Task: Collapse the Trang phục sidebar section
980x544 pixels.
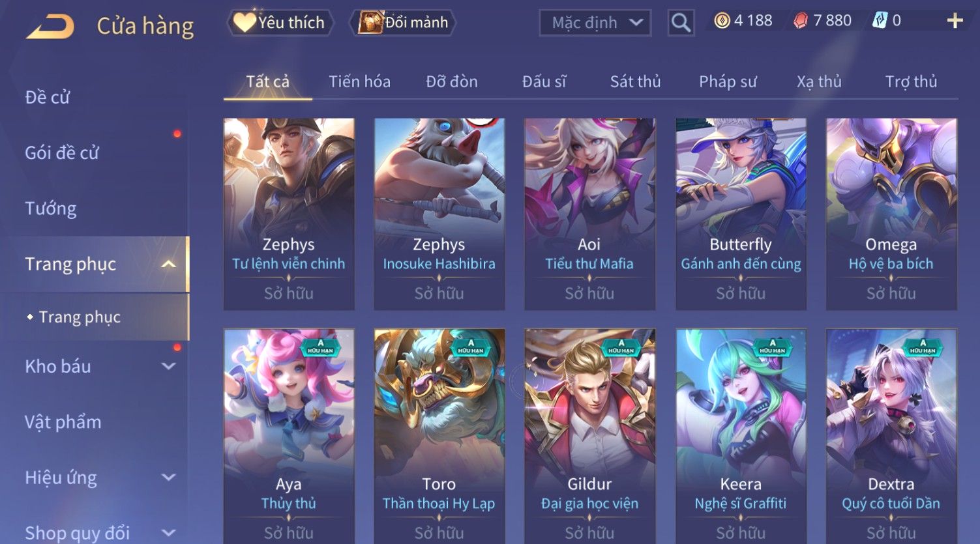Action: [x=168, y=265]
